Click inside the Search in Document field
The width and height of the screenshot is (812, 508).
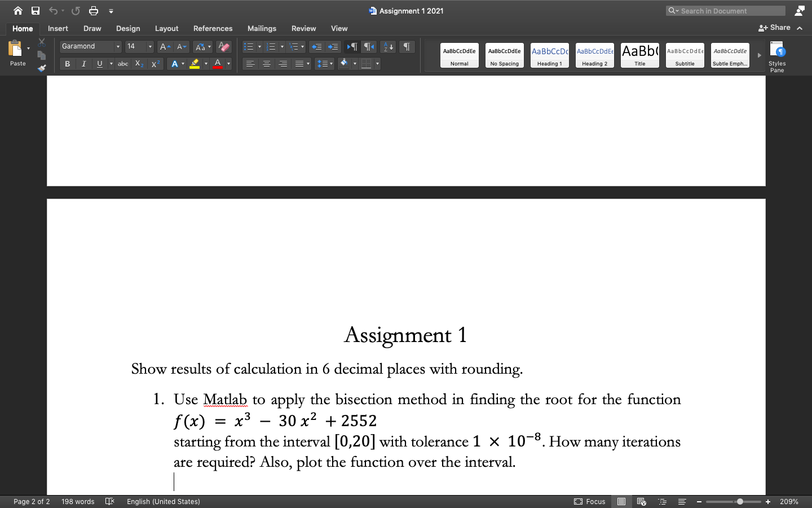pos(725,10)
